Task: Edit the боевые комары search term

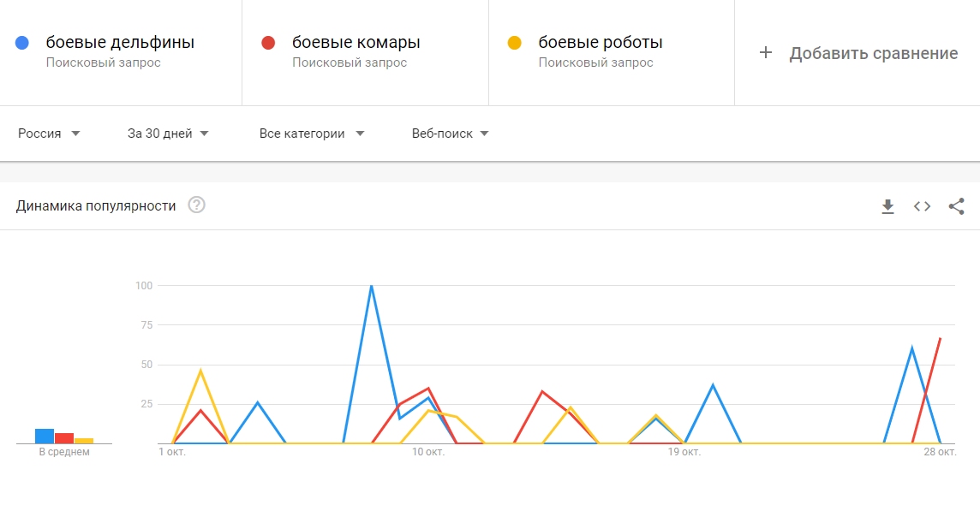Action: [x=356, y=43]
